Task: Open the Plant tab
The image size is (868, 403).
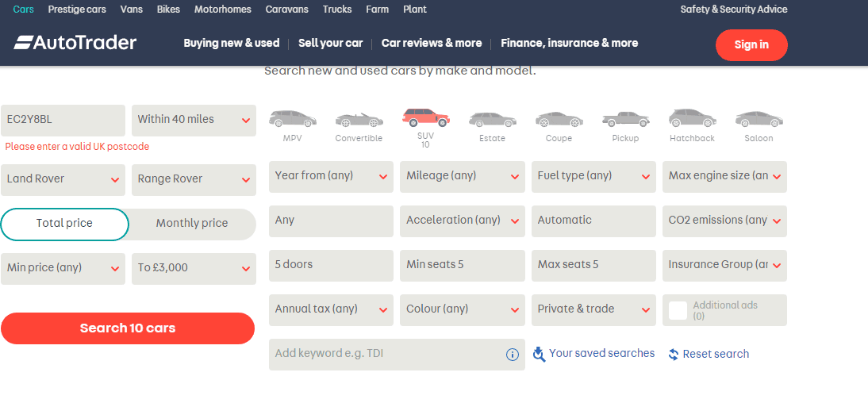Action: (x=415, y=10)
